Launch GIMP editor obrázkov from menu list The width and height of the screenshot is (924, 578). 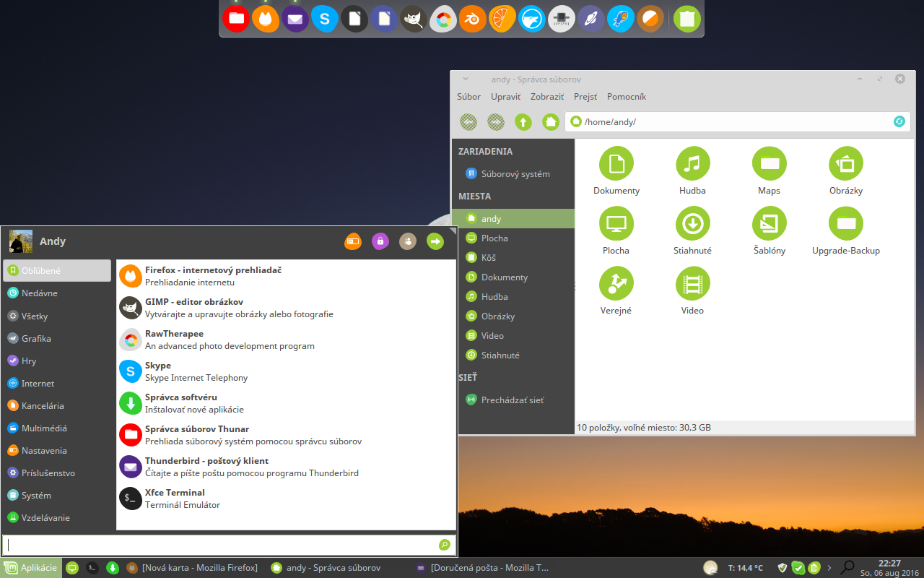(x=286, y=308)
